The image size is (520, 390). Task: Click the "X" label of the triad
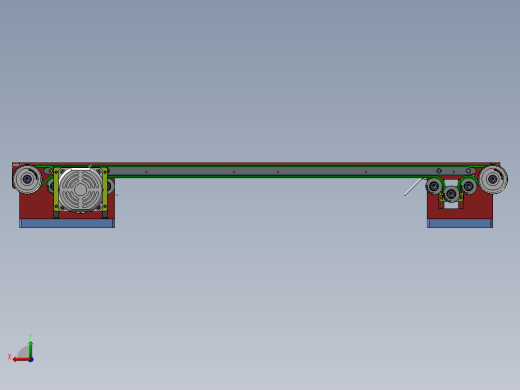[9, 357]
